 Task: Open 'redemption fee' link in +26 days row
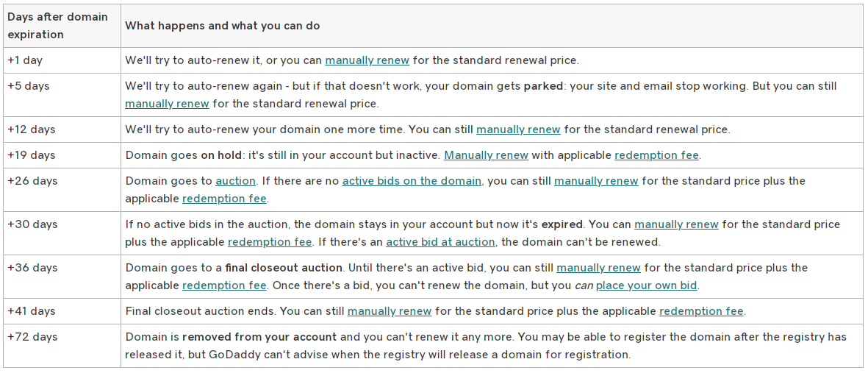coord(224,199)
